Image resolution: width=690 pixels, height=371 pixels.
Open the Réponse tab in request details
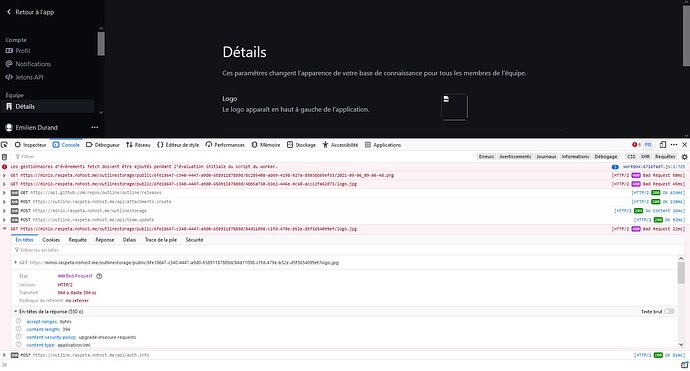coord(105,240)
